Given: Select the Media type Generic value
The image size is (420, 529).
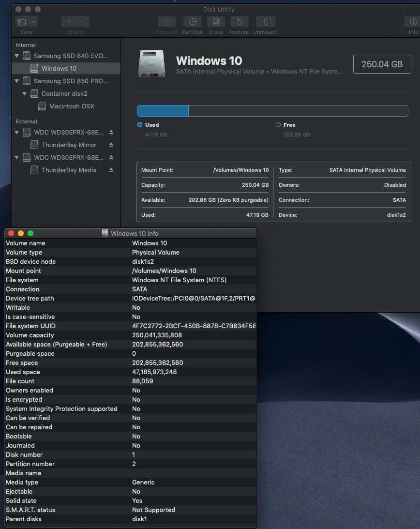Looking at the screenshot, I should pyautogui.click(x=143, y=483).
